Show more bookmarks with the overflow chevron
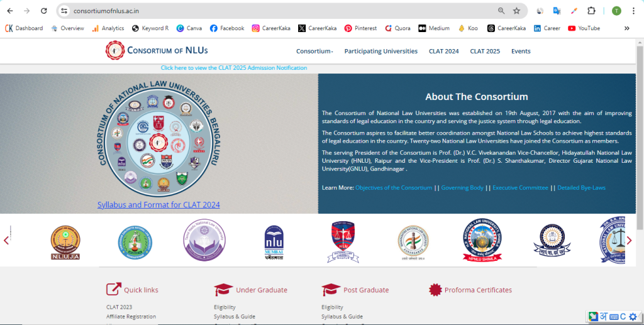Screen dimensions: 644x325 pyautogui.click(x=626, y=28)
